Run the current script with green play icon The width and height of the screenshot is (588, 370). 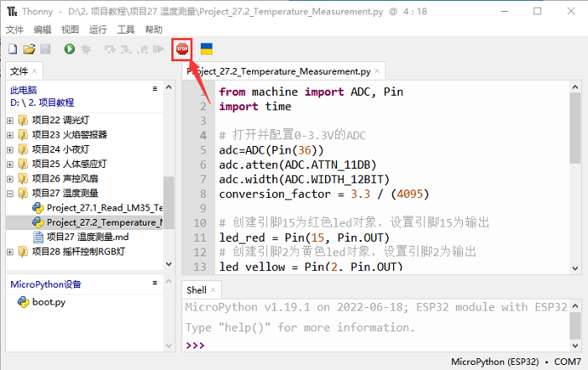pyautogui.click(x=70, y=50)
